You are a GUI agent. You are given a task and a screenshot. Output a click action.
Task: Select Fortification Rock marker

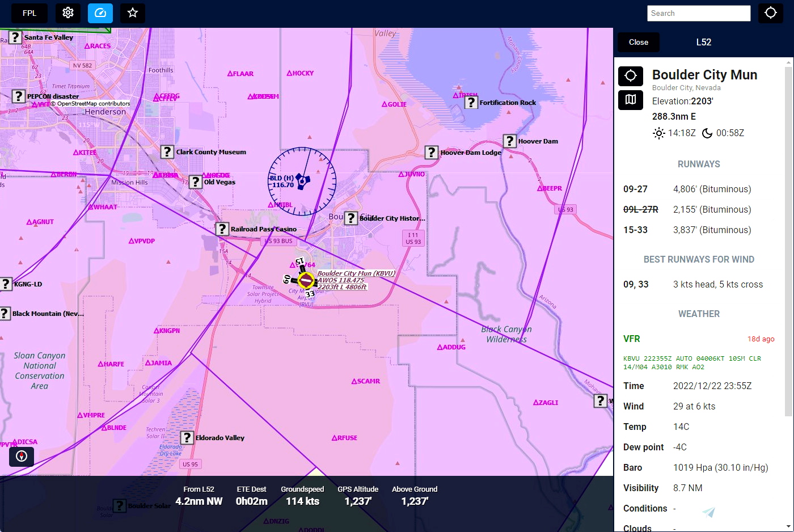click(x=471, y=102)
